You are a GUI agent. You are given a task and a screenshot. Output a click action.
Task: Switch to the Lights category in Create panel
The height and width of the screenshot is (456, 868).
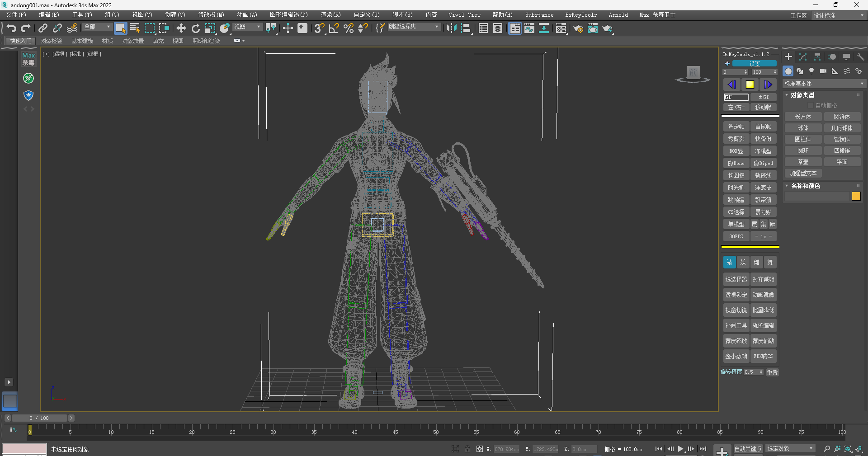pos(811,71)
